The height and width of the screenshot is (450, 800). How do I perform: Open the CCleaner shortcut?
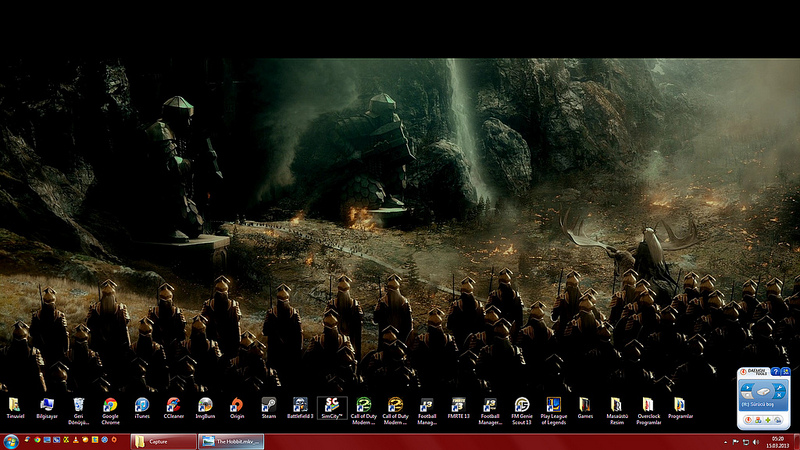[173, 406]
